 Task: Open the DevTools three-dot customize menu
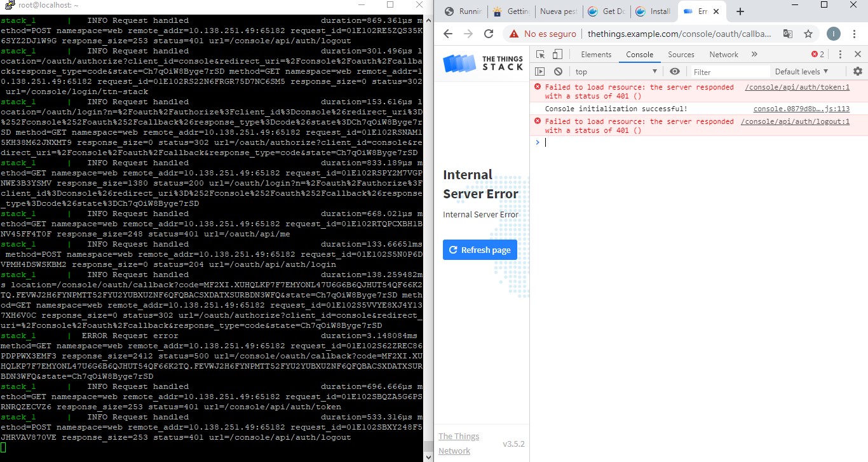(840, 55)
